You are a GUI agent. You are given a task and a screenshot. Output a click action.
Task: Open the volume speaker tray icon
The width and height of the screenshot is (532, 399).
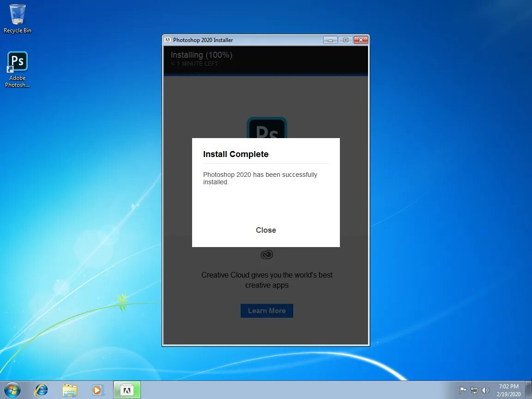click(485, 391)
